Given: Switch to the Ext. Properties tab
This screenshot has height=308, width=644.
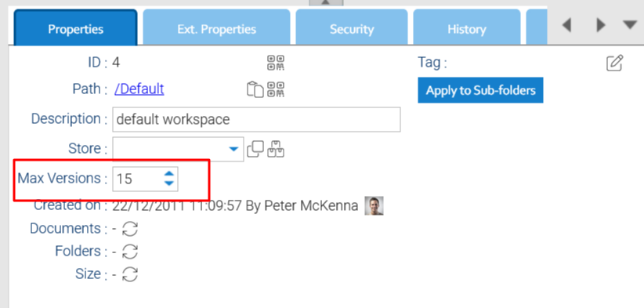Looking at the screenshot, I should 216,27.
